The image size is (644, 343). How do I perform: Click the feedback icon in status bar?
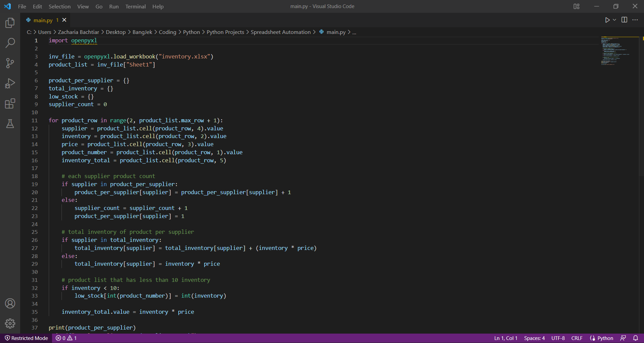[623, 338]
